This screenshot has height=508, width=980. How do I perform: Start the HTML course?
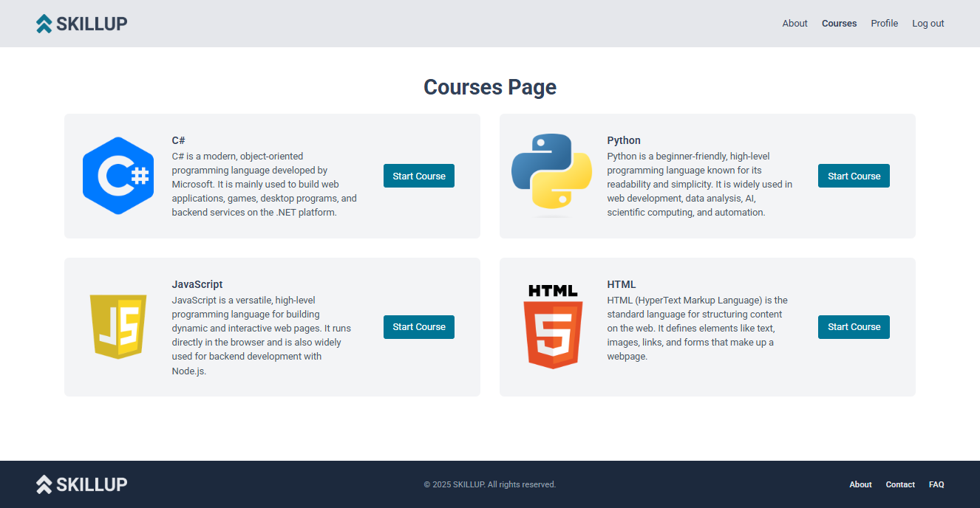click(854, 327)
